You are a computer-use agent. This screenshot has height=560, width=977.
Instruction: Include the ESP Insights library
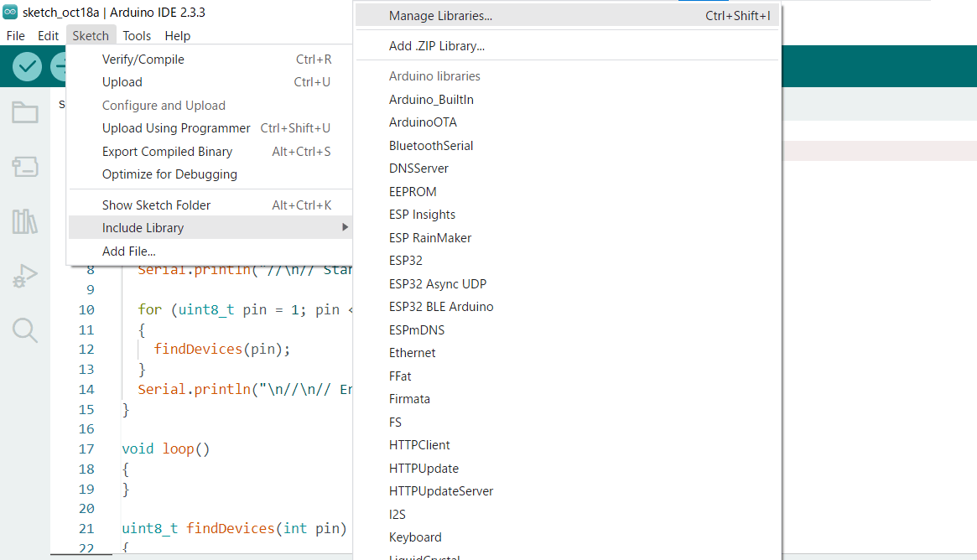pos(567,215)
